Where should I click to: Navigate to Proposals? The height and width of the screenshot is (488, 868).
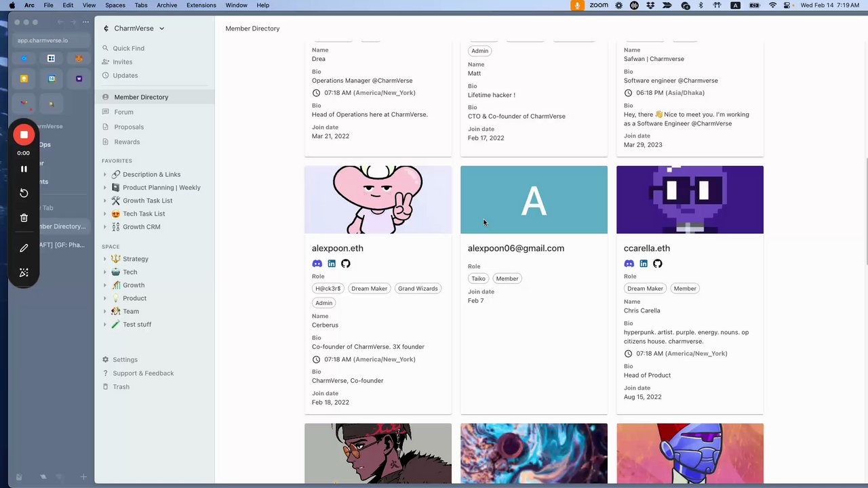coord(155,127)
